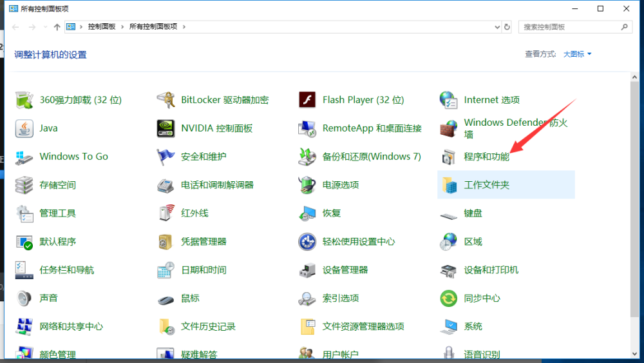Open the 凭据管理器 link text

(204, 242)
